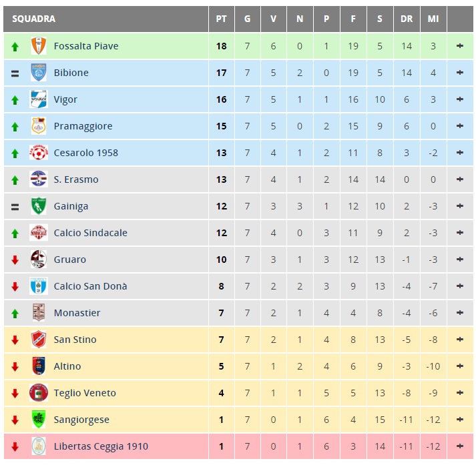
Task: Expand the Pramaggiore row plus icon
Action: click(x=459, y=125)
